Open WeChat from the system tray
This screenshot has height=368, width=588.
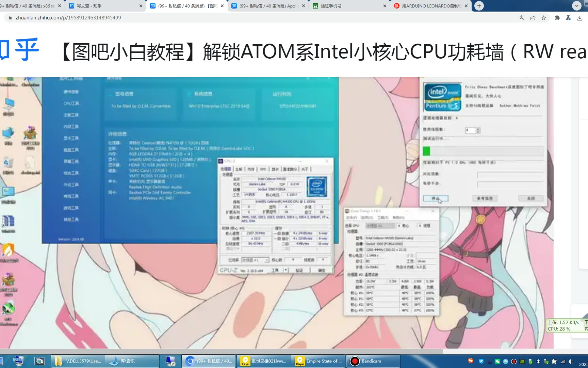[497, 362]
